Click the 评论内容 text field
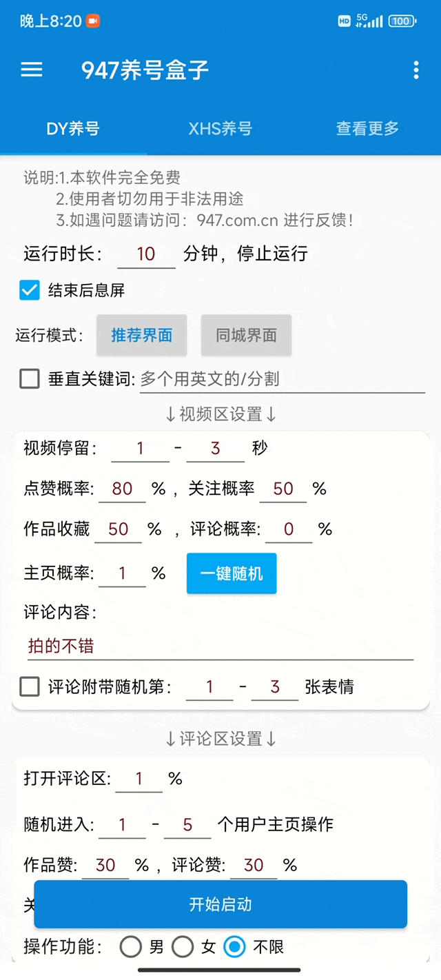The width and height of the screenshot is (441, 980). [x=220, y=646]
